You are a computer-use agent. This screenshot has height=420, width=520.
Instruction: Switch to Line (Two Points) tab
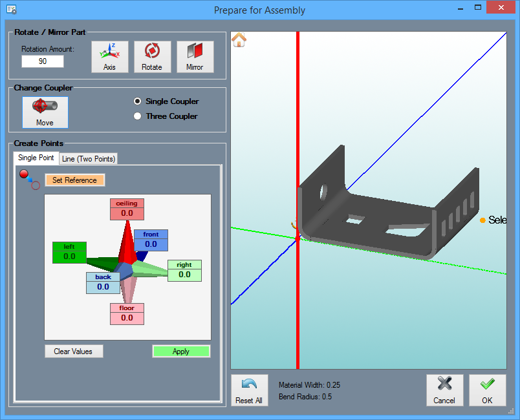(x=89, y=159)
